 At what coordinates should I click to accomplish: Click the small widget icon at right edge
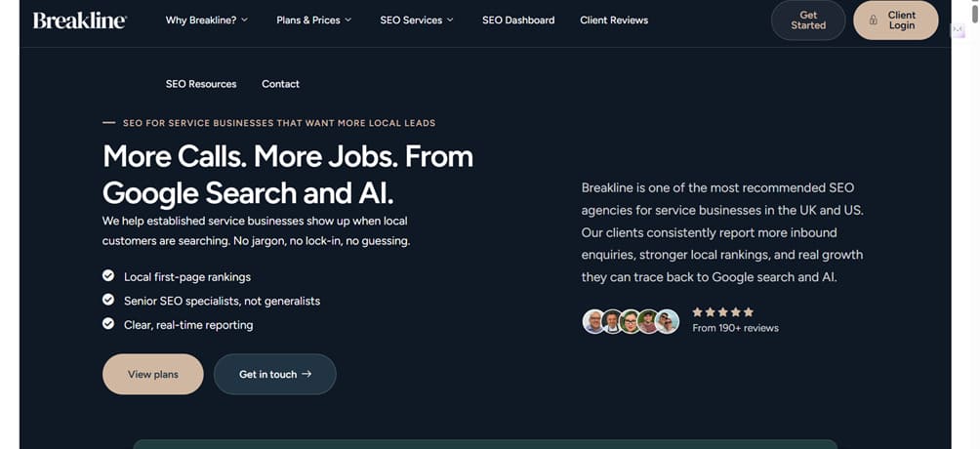point(959,31)
